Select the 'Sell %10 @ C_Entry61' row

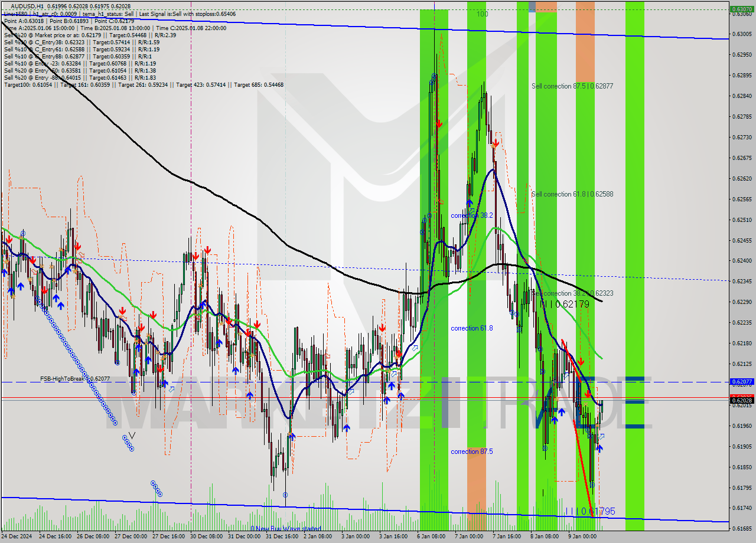[x=82, y=50]
